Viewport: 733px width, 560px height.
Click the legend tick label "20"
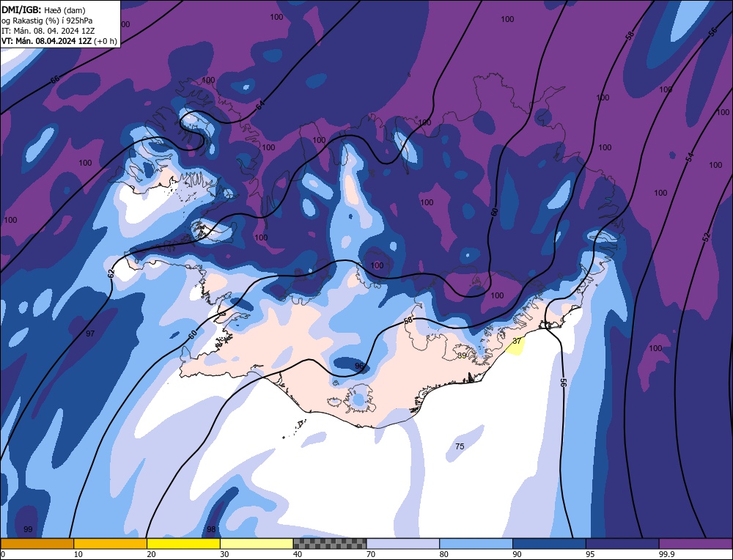152,554
